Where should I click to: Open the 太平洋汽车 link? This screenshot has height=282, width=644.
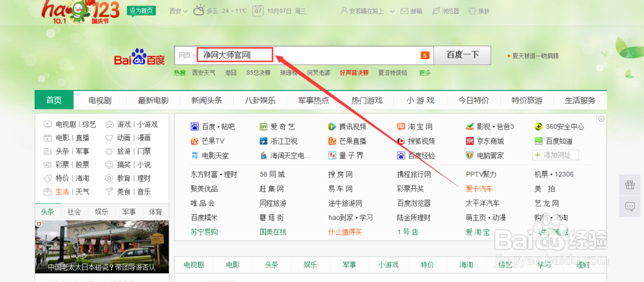pos(482,203)
